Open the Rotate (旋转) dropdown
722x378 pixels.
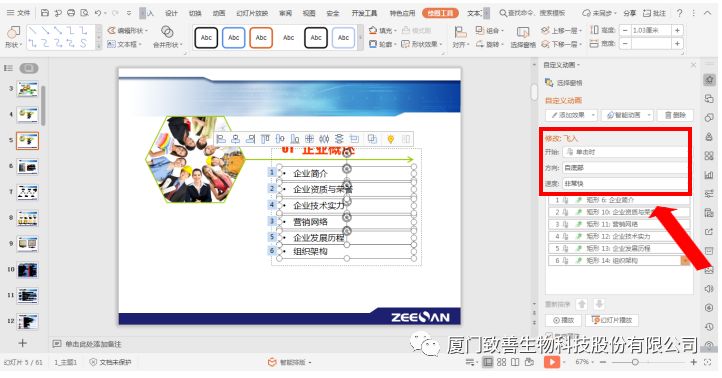point(489,44)
